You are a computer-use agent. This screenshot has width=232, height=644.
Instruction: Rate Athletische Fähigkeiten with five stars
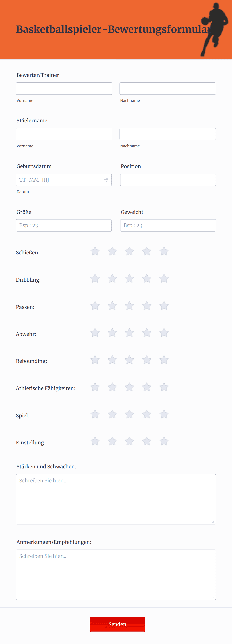coord(164,387)
